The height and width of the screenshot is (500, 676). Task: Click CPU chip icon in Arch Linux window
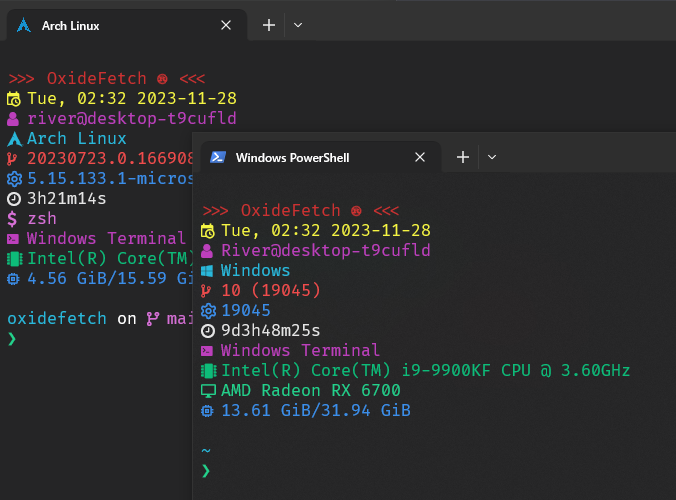pyautogui.click(x=15, y=259)
